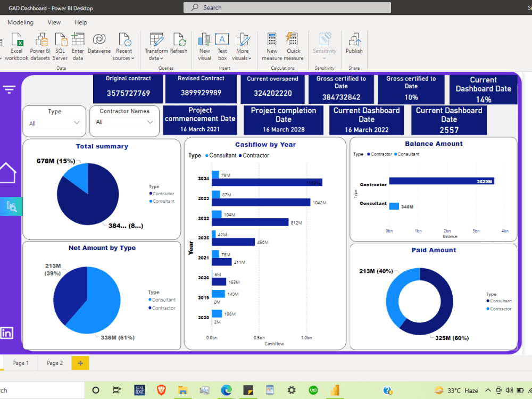Click the title bar Search box
This screenshot has width=532, height=399.
287,7
